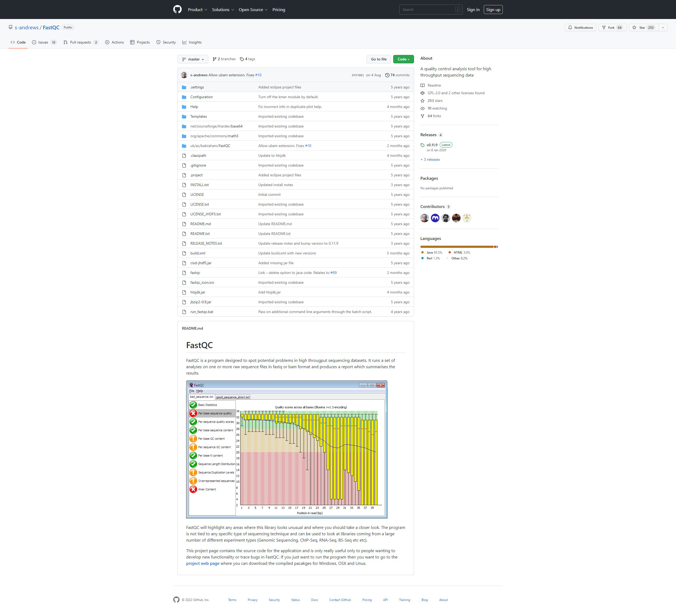The height and width of the screenshot is (616, 676).
Task: Open the footer GitHub logo
Action: [x=176, y=600]
